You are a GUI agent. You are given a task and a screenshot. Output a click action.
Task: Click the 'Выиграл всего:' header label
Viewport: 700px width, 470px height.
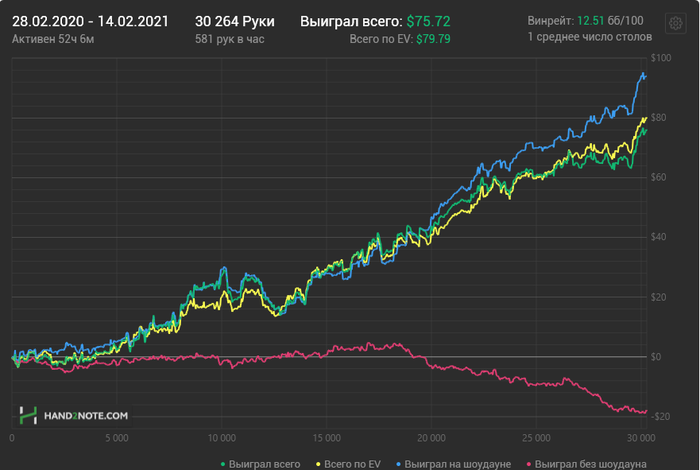[351, 21]
